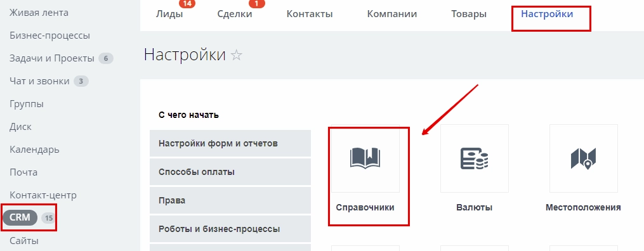Switch to the Товары tab
Viewport: 644px width, 251px height.
pos(469,14)
